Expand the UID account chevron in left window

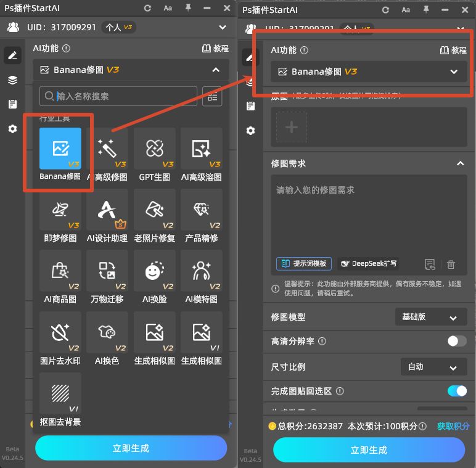pyautogui.click(x=223, y=27)
